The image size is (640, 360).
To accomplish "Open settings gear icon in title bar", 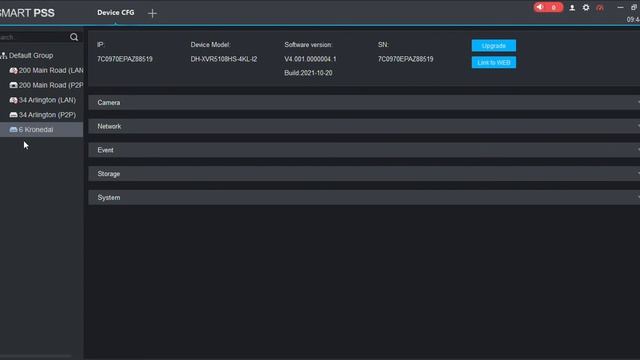I will [586, 8].
